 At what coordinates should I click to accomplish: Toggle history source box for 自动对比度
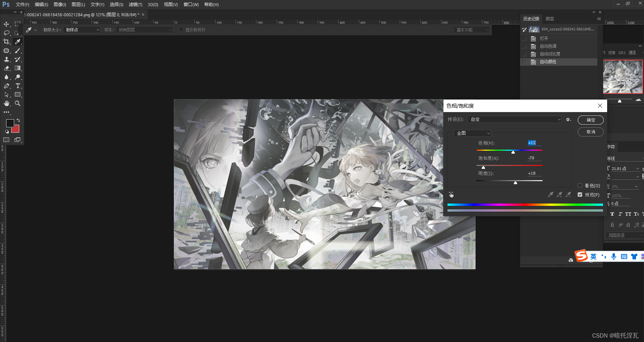click(x=524, y=54)
